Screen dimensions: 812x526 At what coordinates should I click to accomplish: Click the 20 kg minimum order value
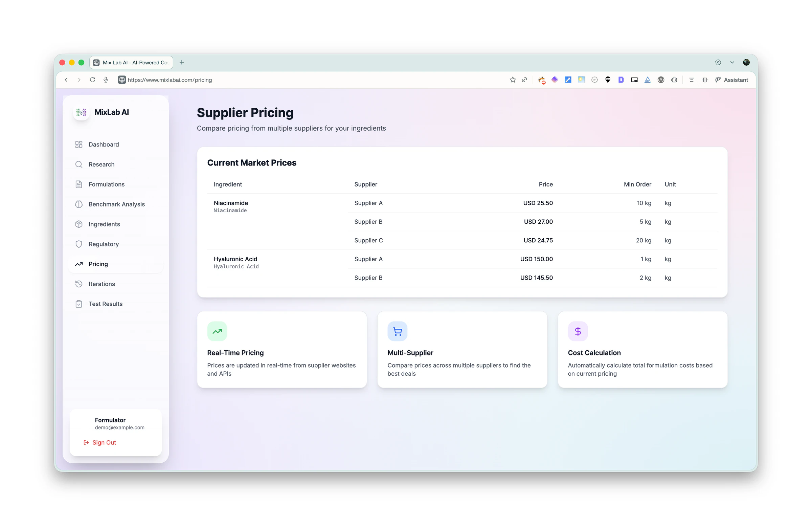tap(644, 240)
